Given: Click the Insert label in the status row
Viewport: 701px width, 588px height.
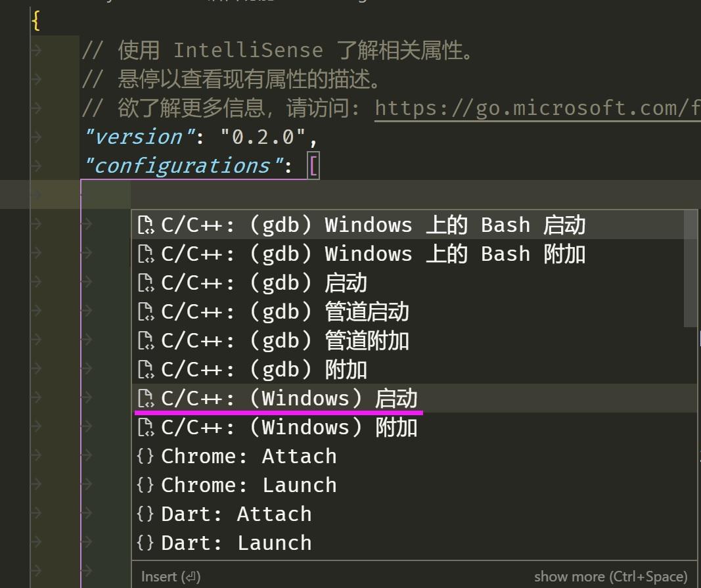Looking at the screenshot, I should pos(170,576).
